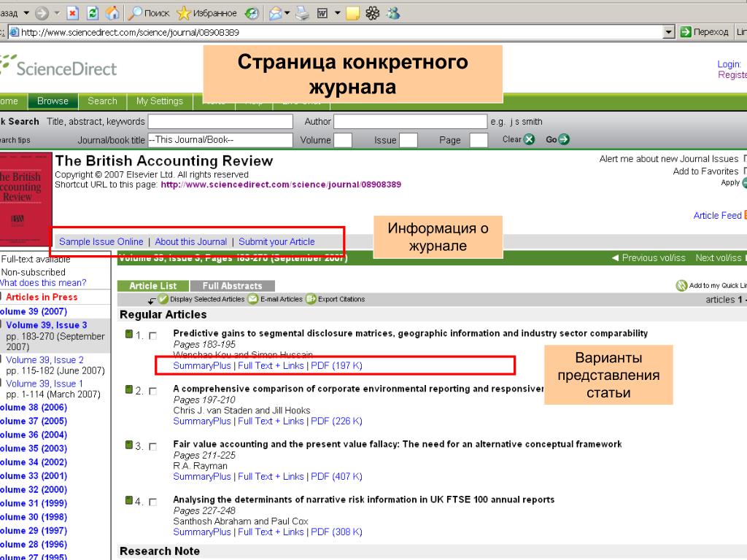Viewport: 747px width, 560px height.
Task: Click the IE Stop toolbar icon
Action: (72, 13)
